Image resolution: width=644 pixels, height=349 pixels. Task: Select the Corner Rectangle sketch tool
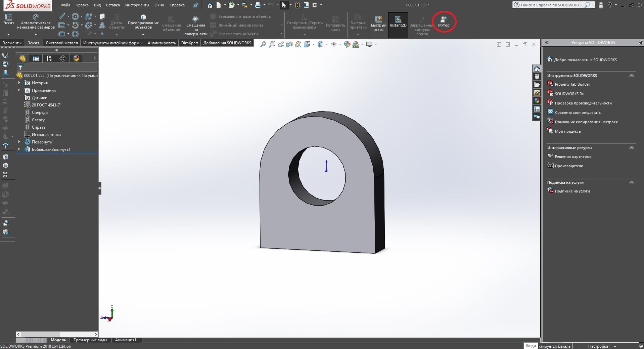click(62, 25)
